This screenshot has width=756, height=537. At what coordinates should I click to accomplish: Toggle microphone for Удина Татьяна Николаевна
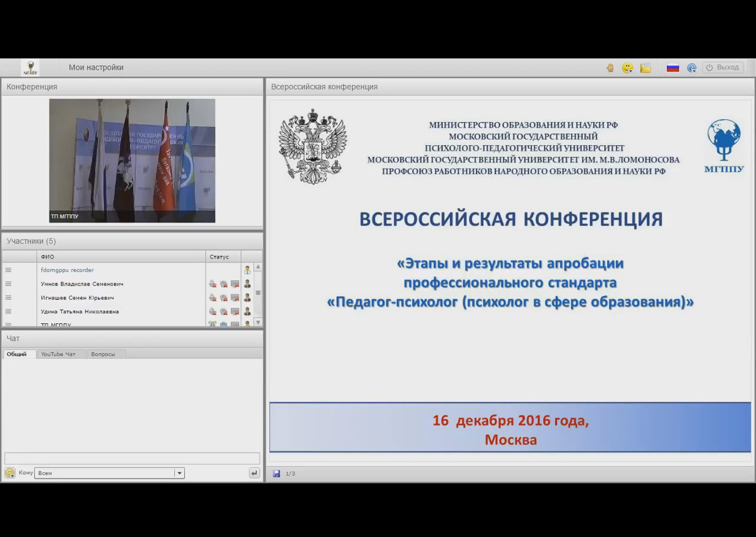coord(213,311)
